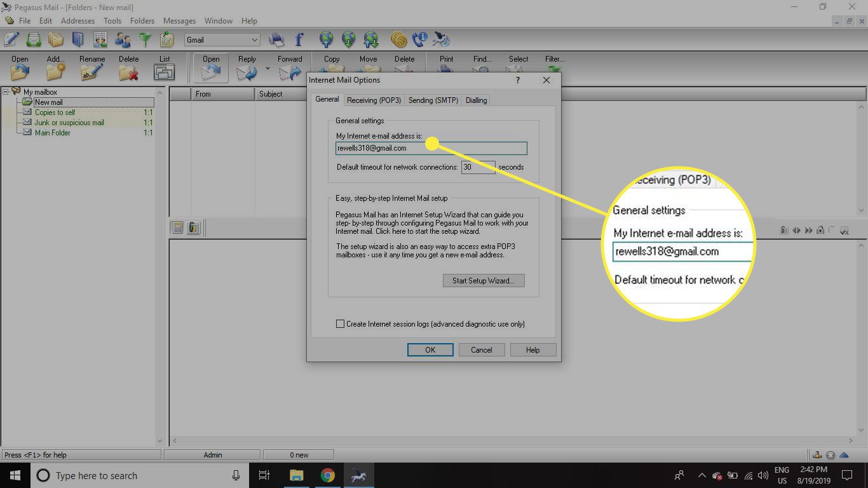
Task: Enable Create Internet session logs checkbox
Action: coord(341,324)
